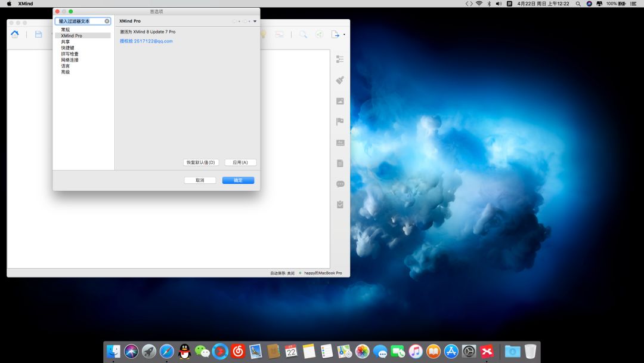Select 常规 in preferences list

[66, 30]
